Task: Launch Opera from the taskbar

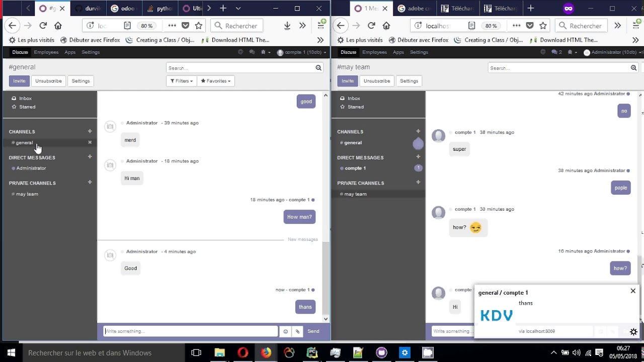Action: 243,353
